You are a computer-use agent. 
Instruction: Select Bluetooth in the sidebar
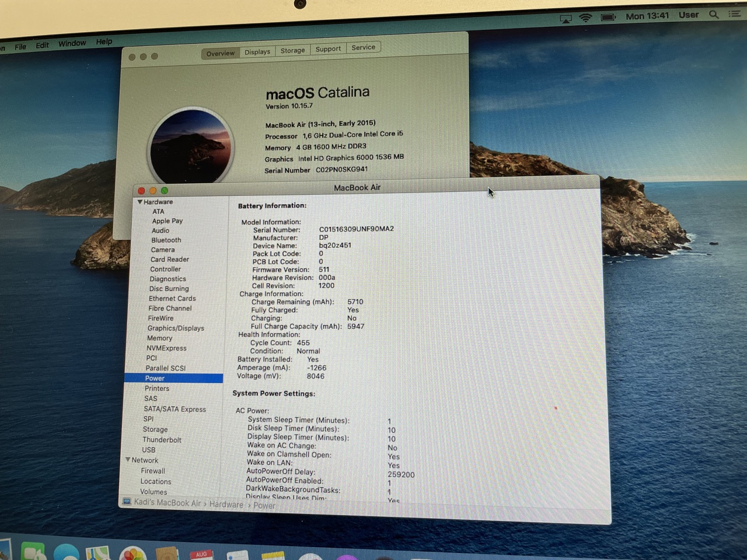point(166,240)
